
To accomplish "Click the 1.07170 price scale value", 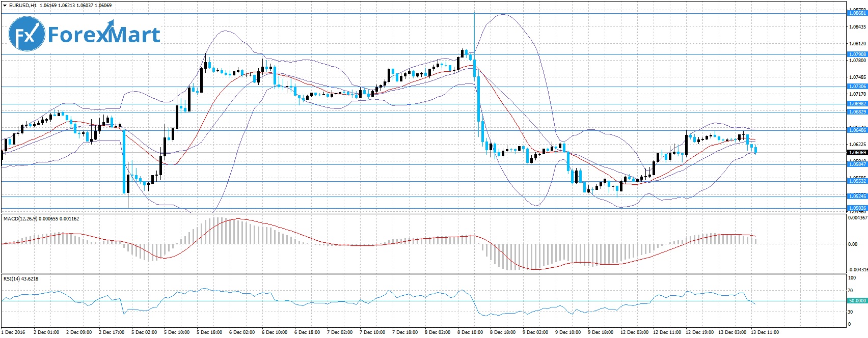I will pyautogui.click(x=858, y=94).
